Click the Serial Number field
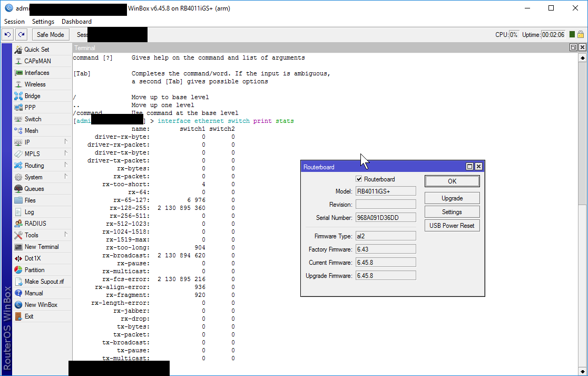 point(386,218)
